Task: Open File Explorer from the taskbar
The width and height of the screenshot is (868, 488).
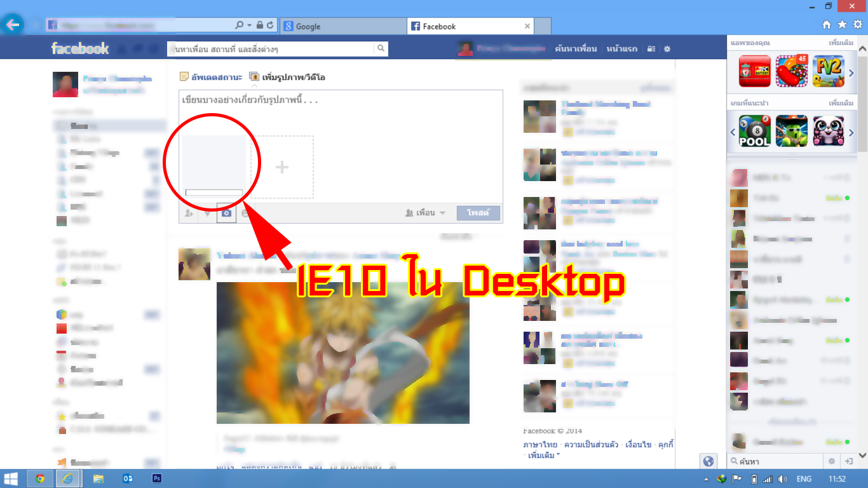Action: click(98, 478)
